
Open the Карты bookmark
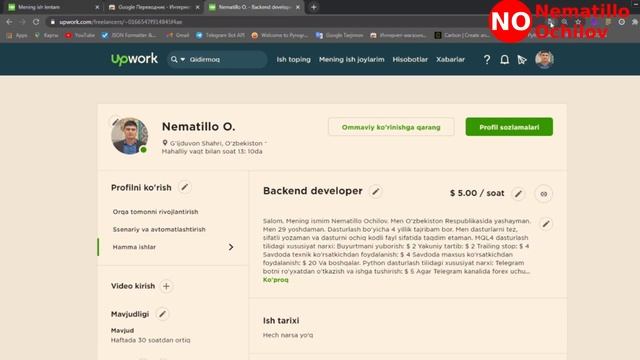point(47,36)
